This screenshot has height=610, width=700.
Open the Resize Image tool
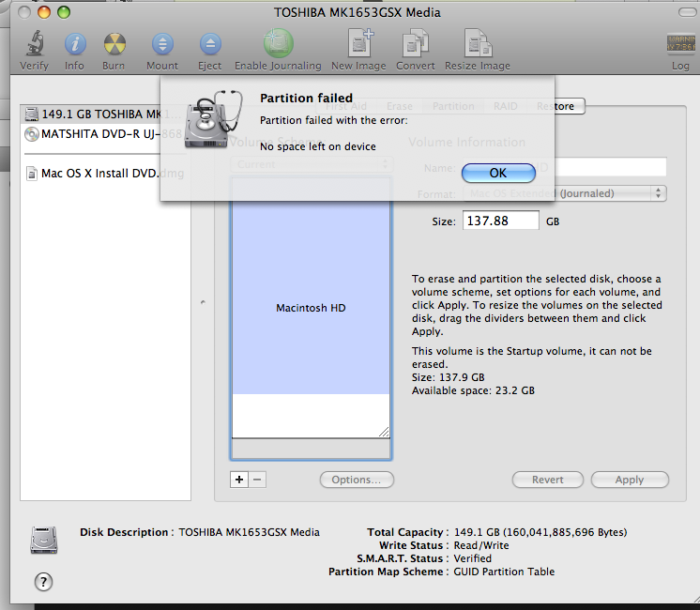(478, 43)
